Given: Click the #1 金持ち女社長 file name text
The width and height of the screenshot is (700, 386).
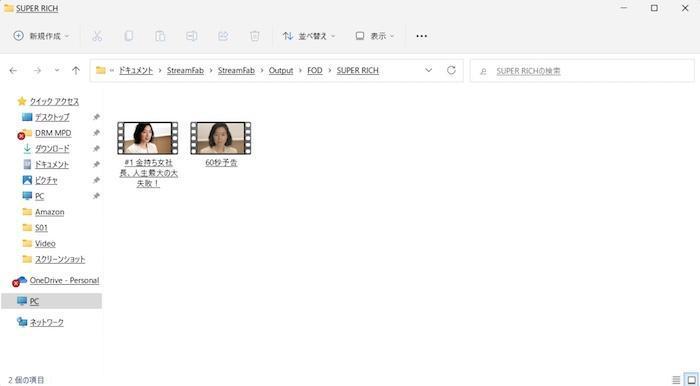Looking at the screenshot, I should click(148, 173).
